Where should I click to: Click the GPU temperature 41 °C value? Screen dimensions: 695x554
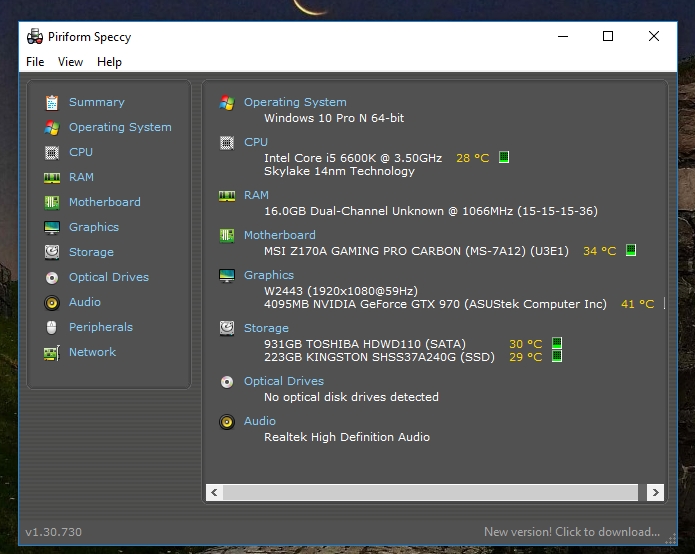(x=637, y=304)
